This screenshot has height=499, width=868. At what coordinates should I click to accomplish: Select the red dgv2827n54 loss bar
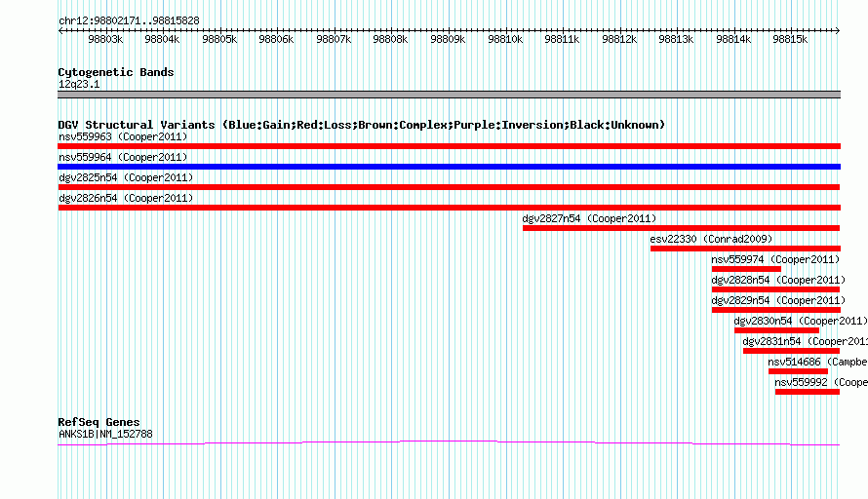coord(681,228)
